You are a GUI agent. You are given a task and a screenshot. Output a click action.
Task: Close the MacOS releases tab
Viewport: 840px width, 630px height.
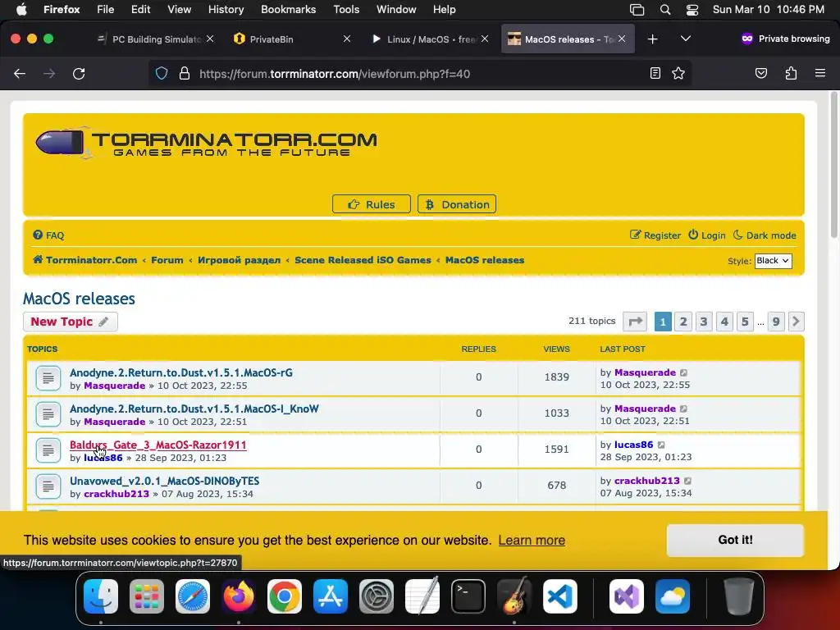click(622, 39)
